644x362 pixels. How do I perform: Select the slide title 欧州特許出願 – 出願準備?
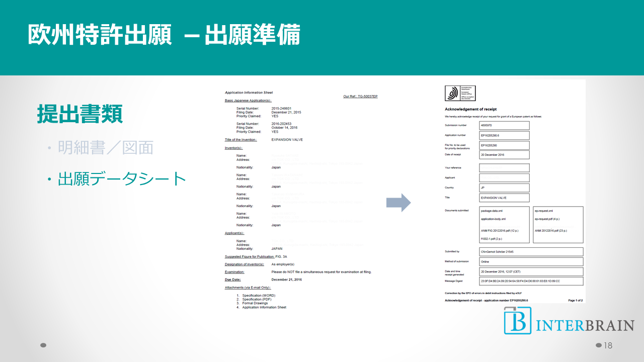164,36
